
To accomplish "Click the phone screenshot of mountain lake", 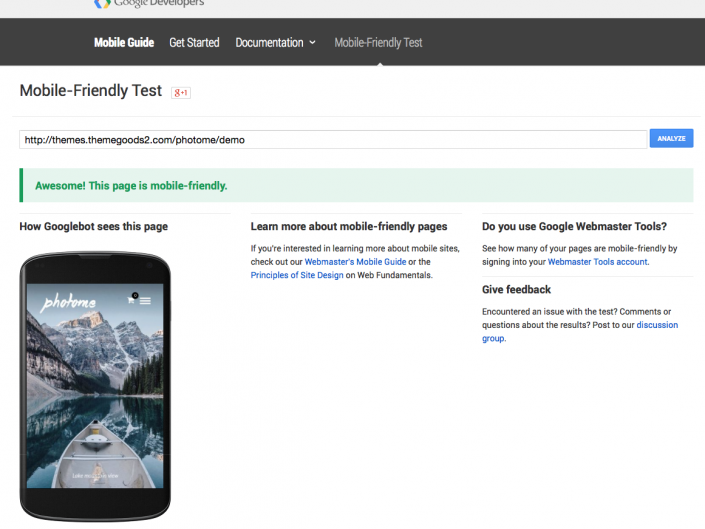I will 95,386.
